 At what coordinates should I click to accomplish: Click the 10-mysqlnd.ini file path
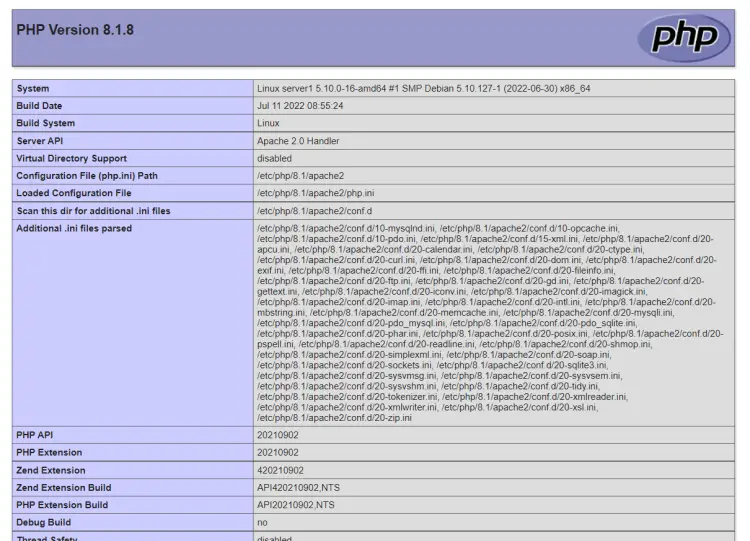346,228
